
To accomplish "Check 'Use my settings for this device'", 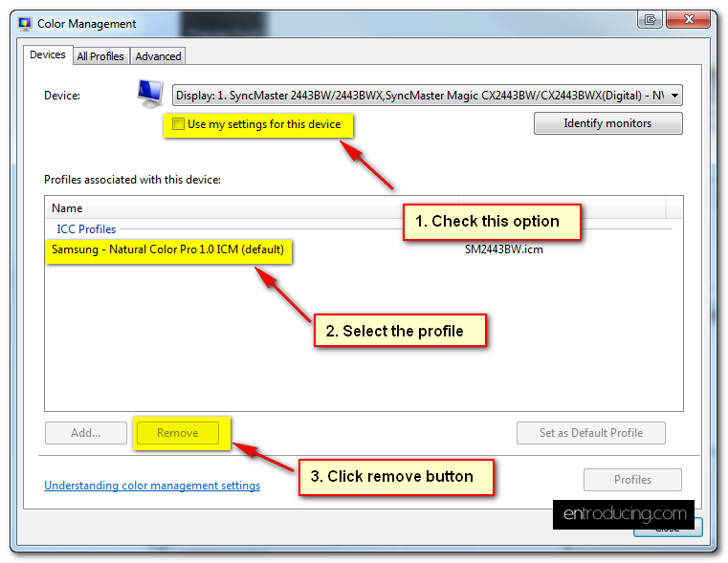I will (x=178, y=124).
